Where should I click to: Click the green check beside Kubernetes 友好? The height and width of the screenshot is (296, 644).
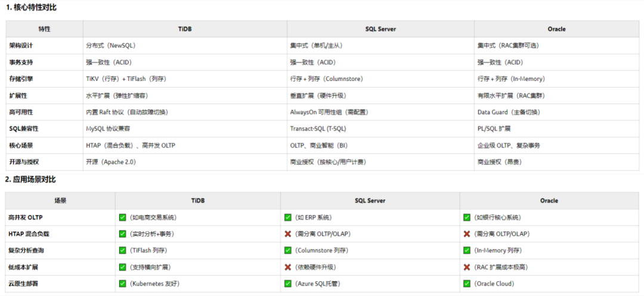coord(122,283)
